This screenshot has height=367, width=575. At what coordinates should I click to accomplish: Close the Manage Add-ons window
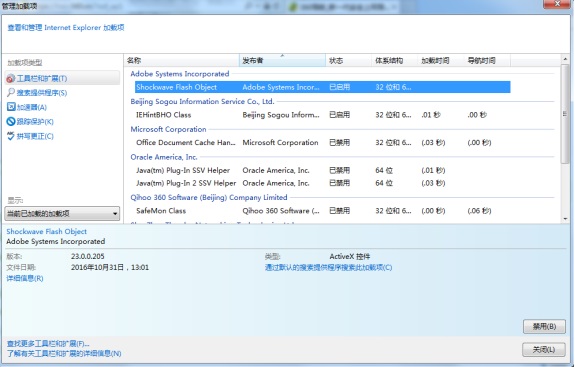pos(557,4)
